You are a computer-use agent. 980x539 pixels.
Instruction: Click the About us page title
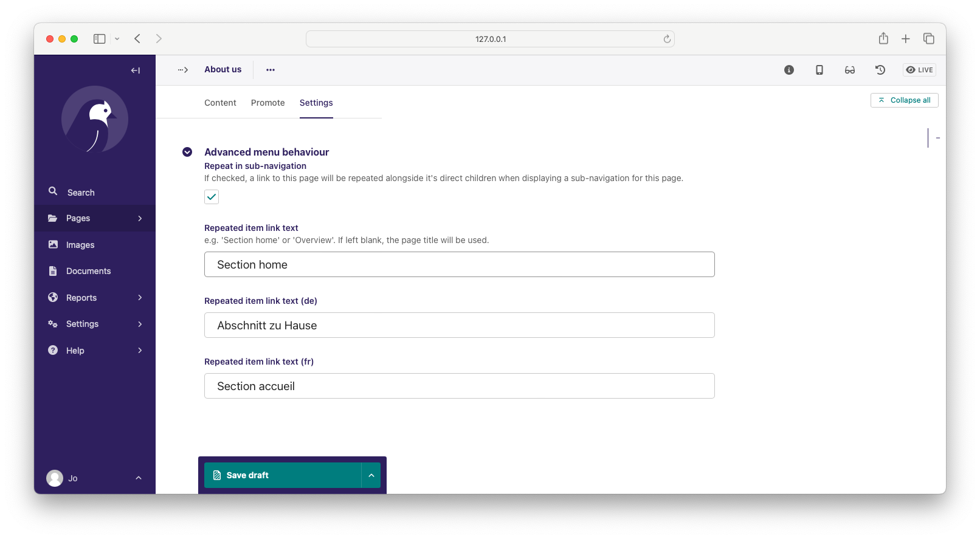(x=223, y=69)
